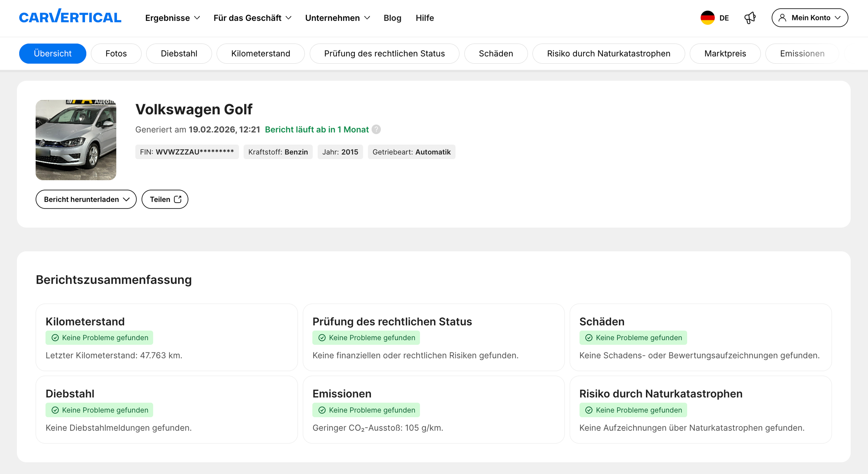Click the generated date 19.02.2026, 12:21
This screenshot has height=474, width=868.
224,129
